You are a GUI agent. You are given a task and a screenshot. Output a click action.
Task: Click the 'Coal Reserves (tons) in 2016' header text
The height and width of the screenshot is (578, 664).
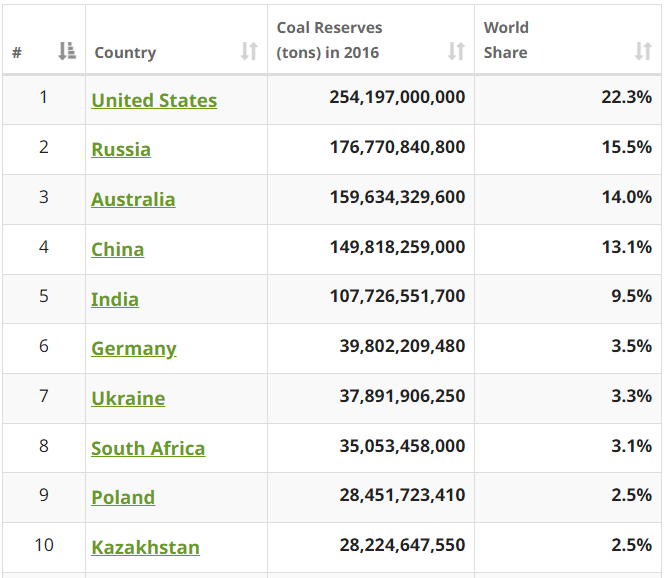coord(330,40)
